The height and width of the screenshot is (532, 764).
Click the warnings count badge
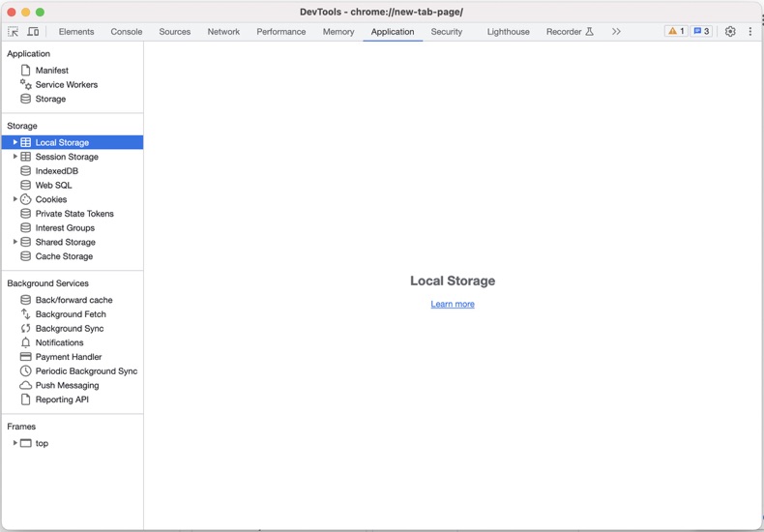pyautogui.click(x=676, y=32)
